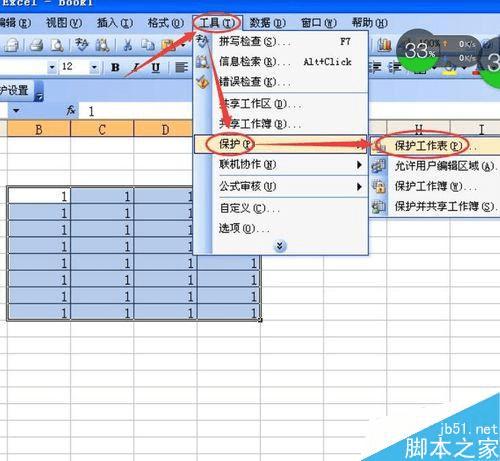Click the Research binoculars toolbar icon
Screen dimensions: 500x461
pos(102,45)
